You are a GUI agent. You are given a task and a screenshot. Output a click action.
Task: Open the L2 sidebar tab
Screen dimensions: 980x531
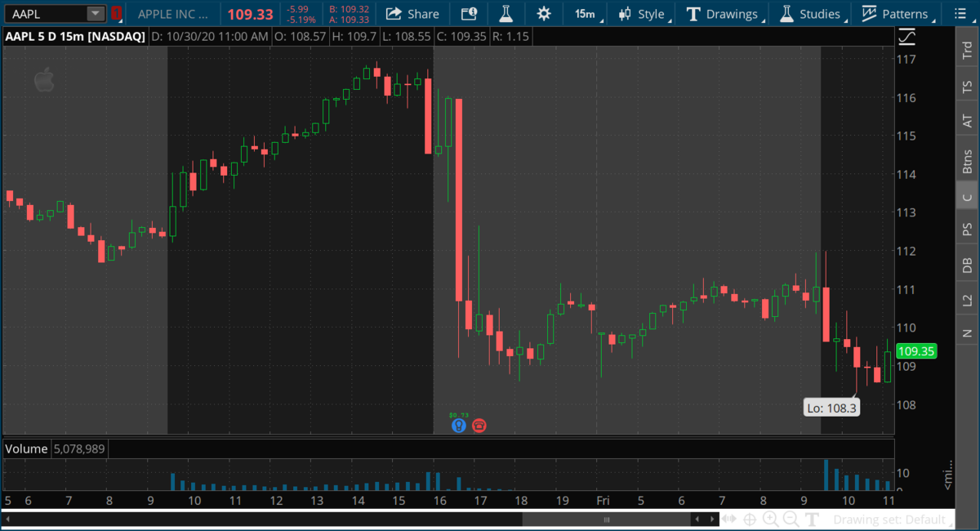967,300
